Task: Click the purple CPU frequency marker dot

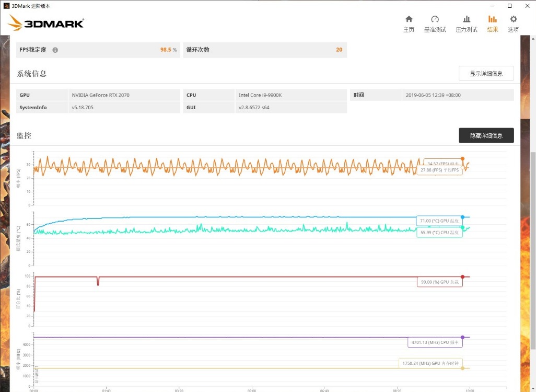Action: pos(462,337)
